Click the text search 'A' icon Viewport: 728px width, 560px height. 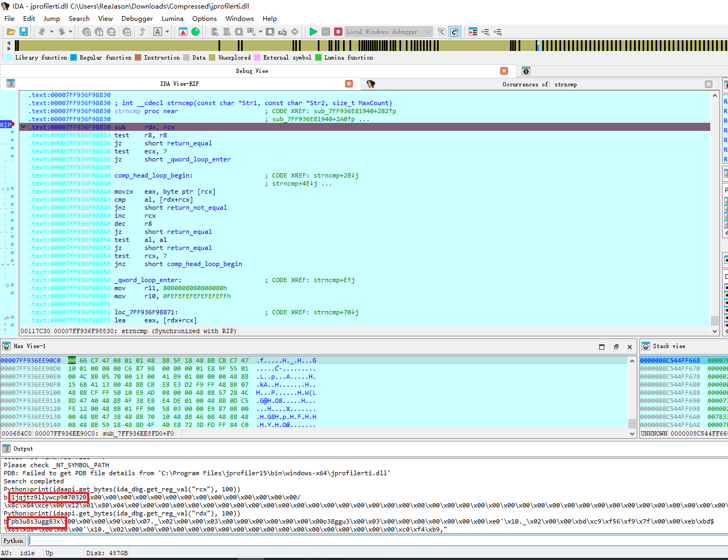click(x=158, y=32)
